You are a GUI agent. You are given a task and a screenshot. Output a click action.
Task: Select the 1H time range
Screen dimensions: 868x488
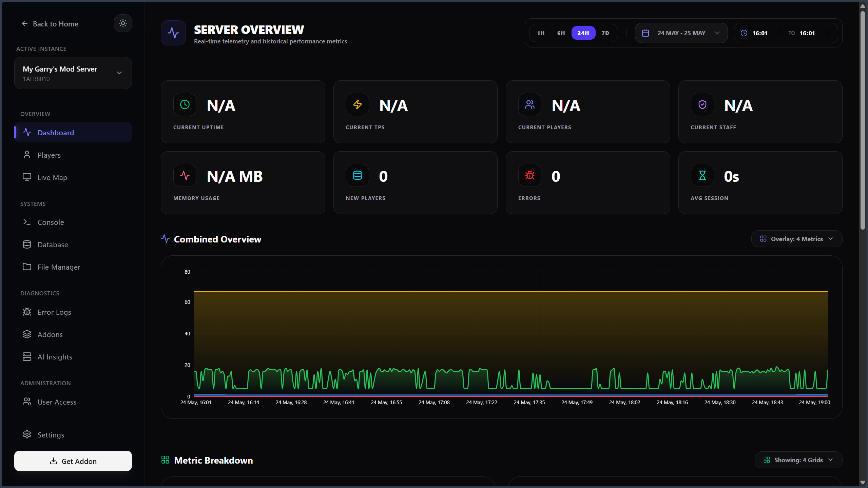coord(541,33)
